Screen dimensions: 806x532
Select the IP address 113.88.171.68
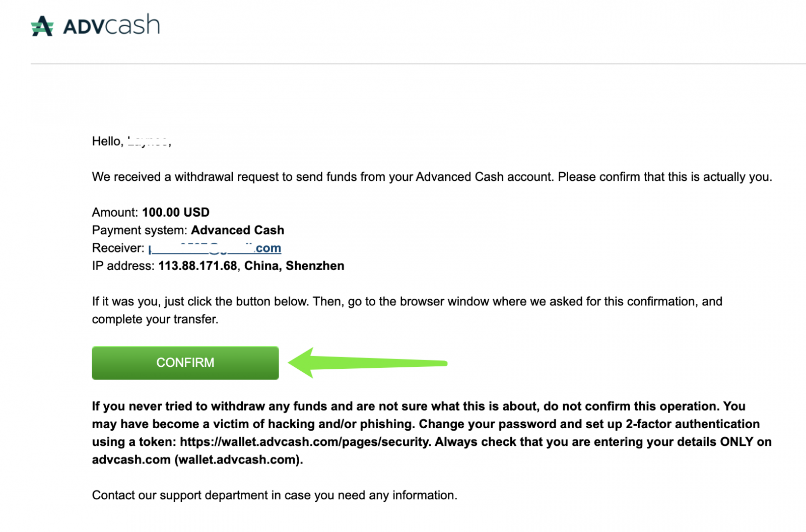(x=196, y=265)
